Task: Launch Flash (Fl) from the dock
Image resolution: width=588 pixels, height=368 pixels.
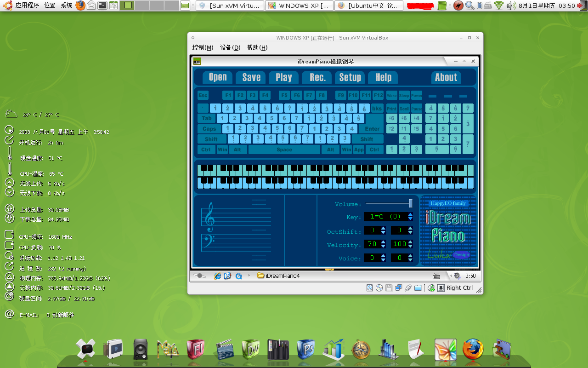Action: pyautogui.click(x=196, y=350)
